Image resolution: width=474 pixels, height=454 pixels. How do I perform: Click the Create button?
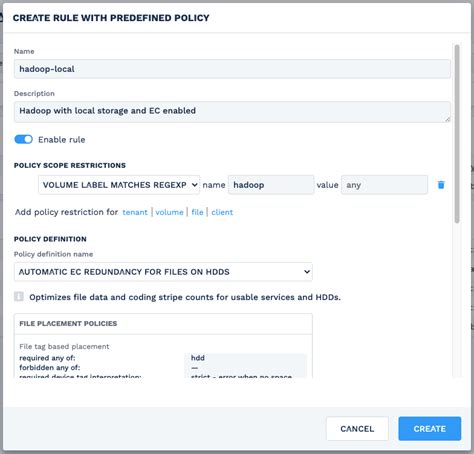[x=430, y=429]
